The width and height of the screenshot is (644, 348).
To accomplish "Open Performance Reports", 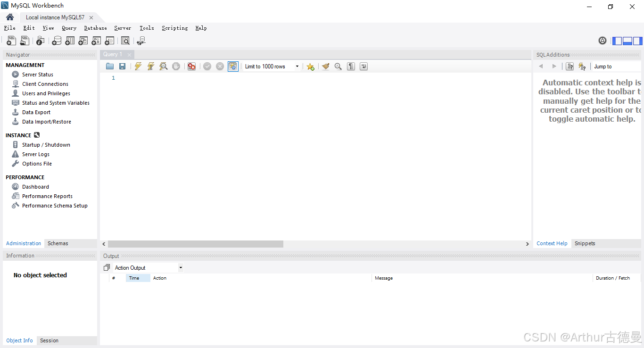I will click(x=47, y=196).
